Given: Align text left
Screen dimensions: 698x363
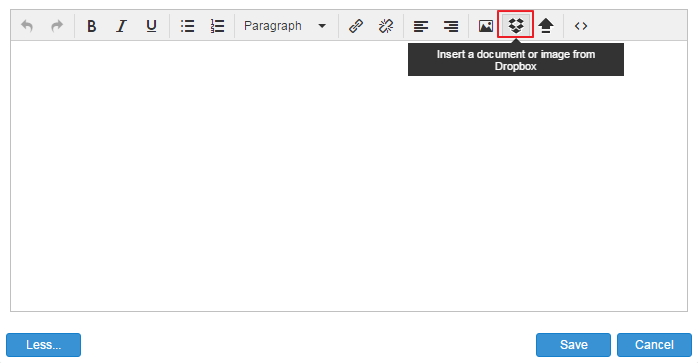Looking at the screenshot, I should (x=421, y=26).
